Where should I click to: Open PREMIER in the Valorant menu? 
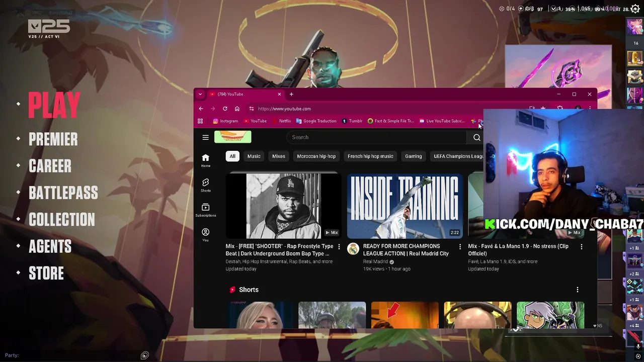(53, 139)
